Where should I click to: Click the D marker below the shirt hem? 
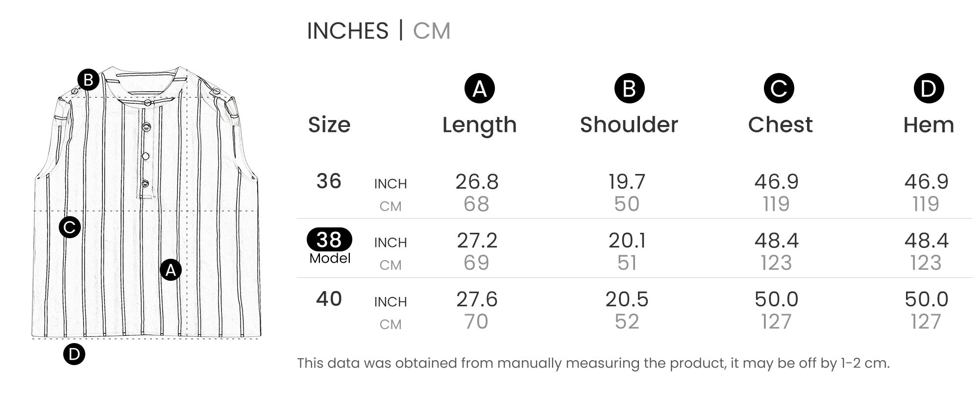74,354
